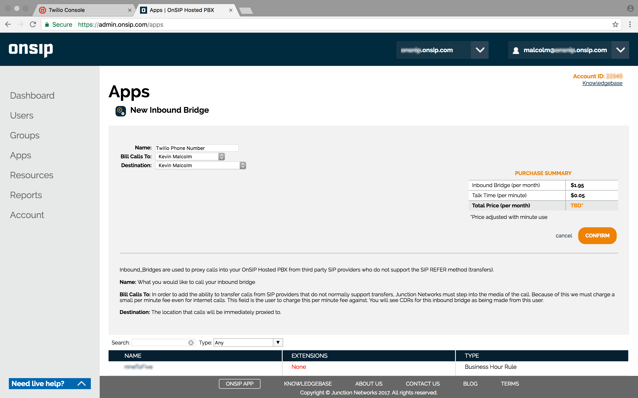Click the red None extensions cell
The height and width of the screenshot is (398, 638).
point(299,367)
